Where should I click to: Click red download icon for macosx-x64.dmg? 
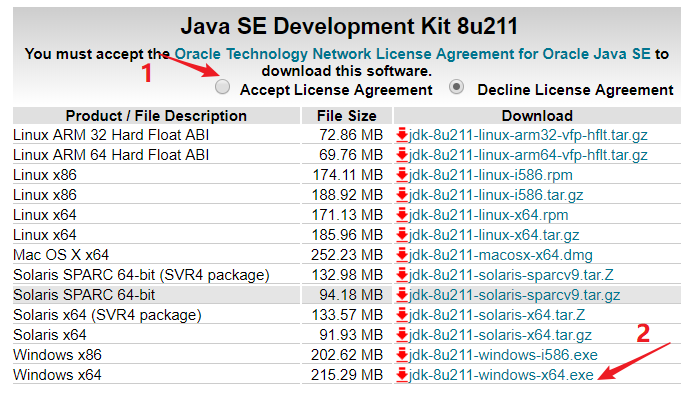click(x=402, y=254)
